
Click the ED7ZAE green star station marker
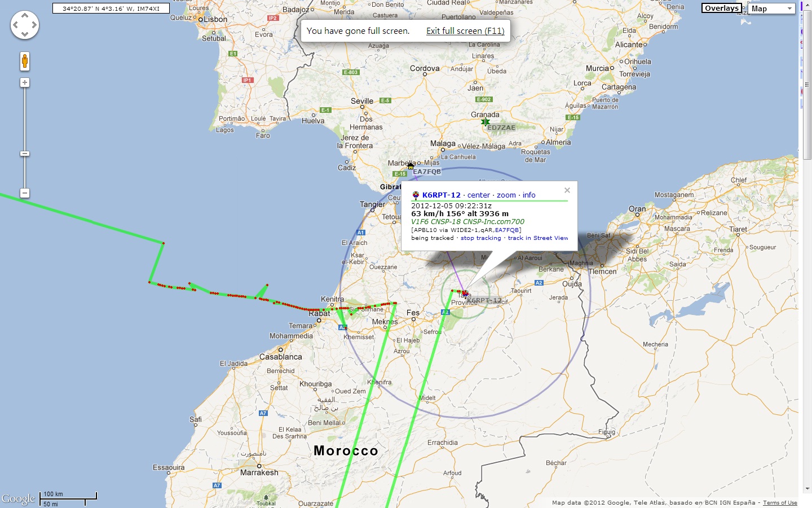(x=486, y=122)
